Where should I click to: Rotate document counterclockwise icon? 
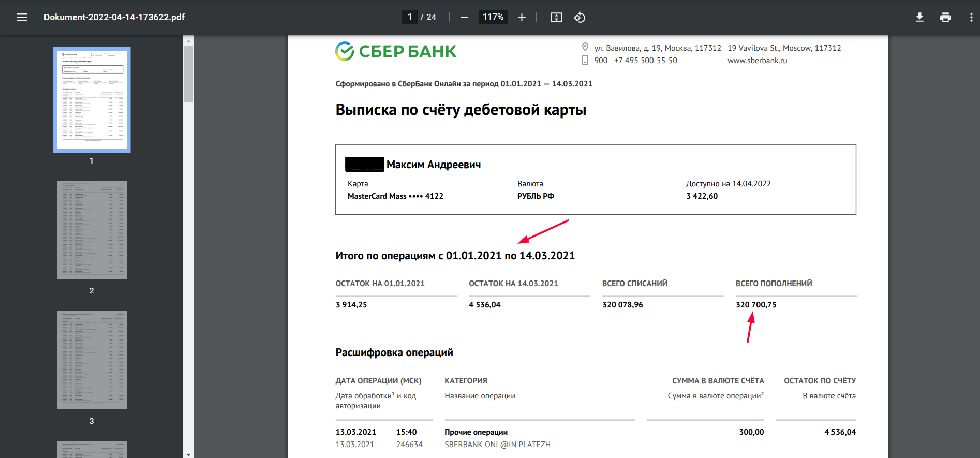(x=580, y=18)
